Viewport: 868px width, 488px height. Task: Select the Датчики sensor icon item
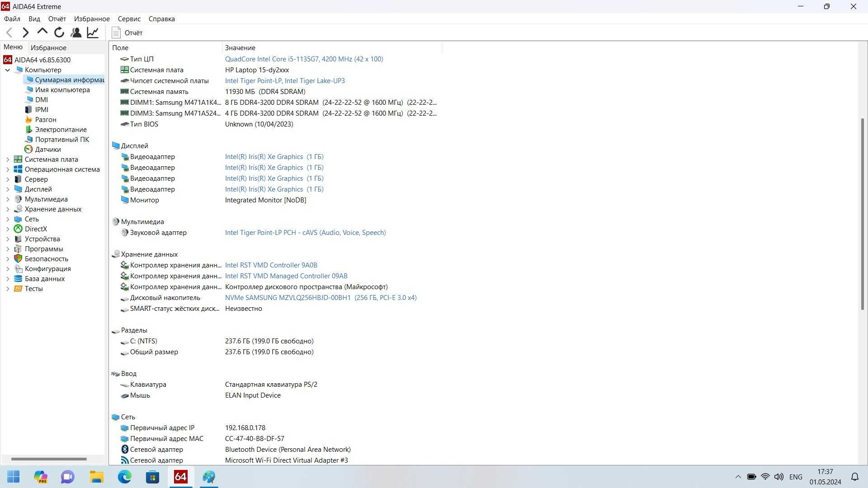pyautogui.click(x=29, y=150)
